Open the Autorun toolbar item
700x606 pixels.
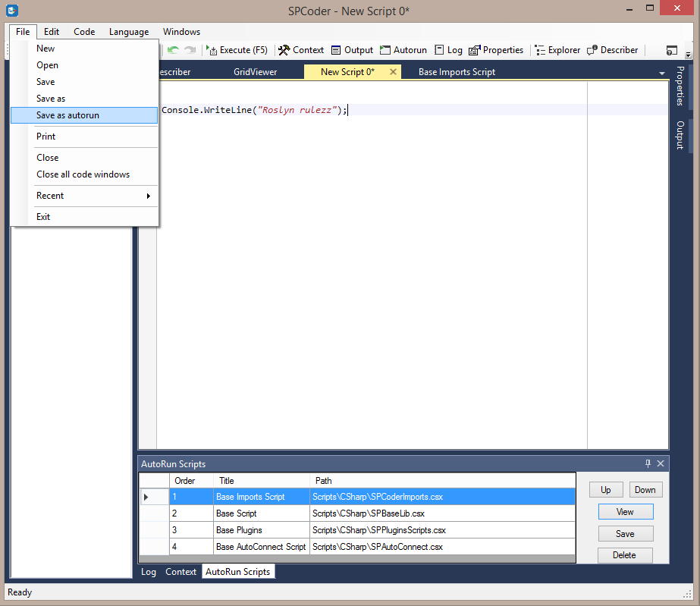[403, 50]
